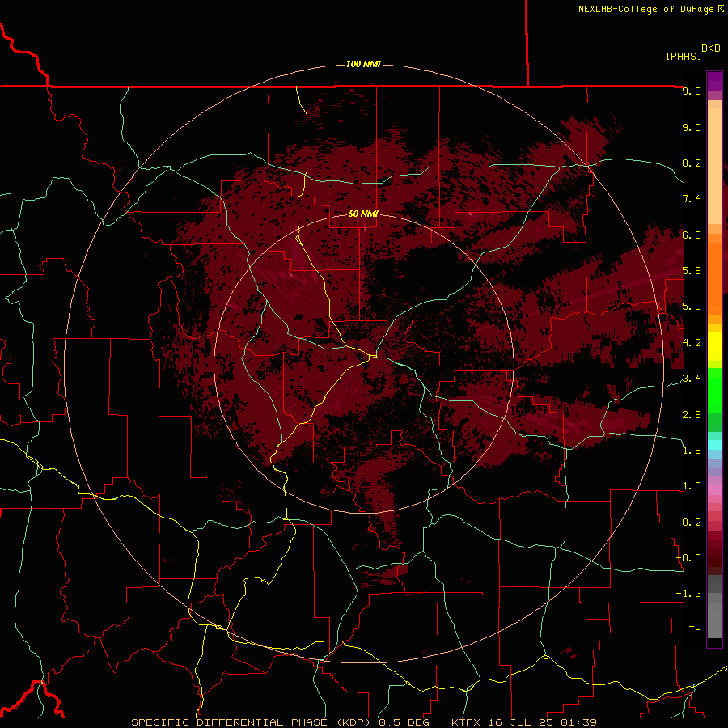Image resolution: width=728 pixels, height=728 pixels.
Task: Click the 3.4 legend value
Action: click(692, 379)
